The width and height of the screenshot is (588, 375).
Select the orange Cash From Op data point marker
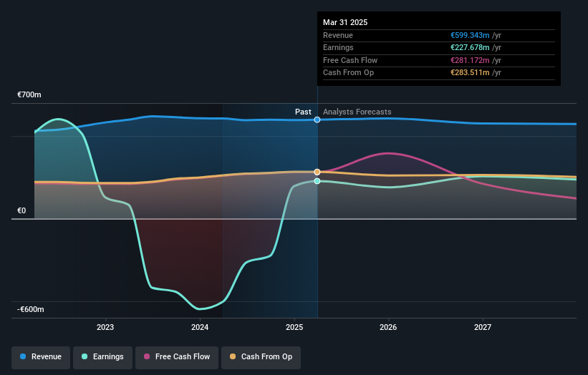click(x=317, y=172)
